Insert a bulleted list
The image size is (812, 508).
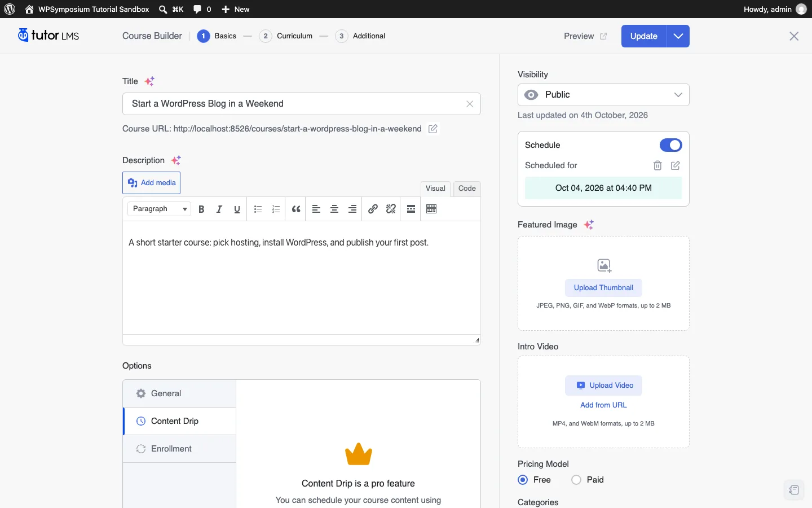[258, 209]
